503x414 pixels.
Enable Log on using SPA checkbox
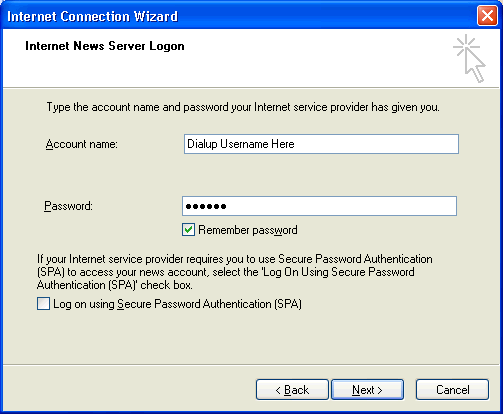(43, 304)
